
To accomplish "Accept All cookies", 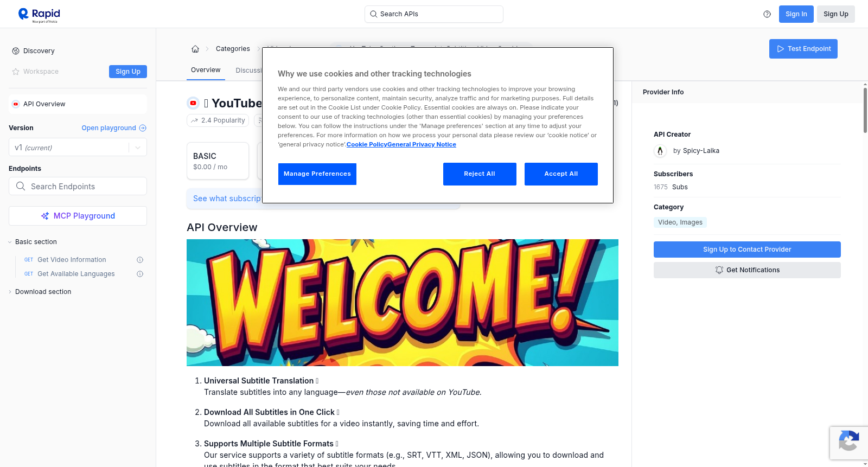I will point(561,174).
